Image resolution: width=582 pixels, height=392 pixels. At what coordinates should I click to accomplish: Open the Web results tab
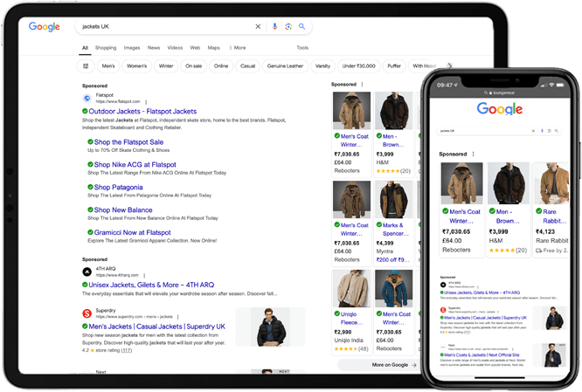pyautogui.click(x=195, y=48)
